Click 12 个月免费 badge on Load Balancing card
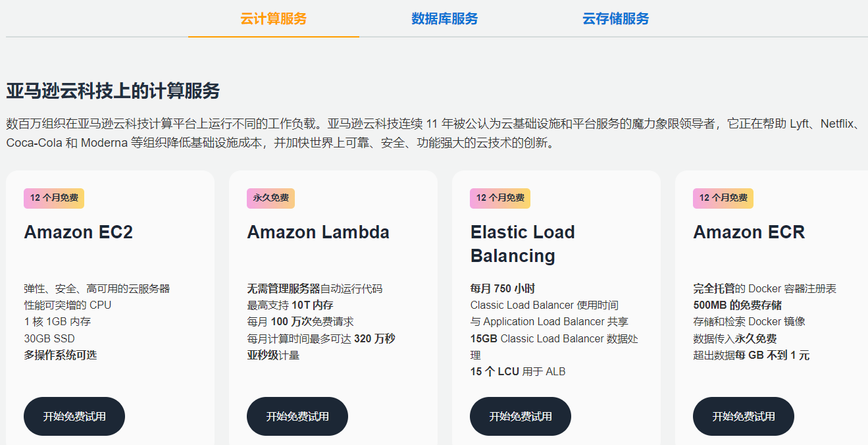 [500, 198]
